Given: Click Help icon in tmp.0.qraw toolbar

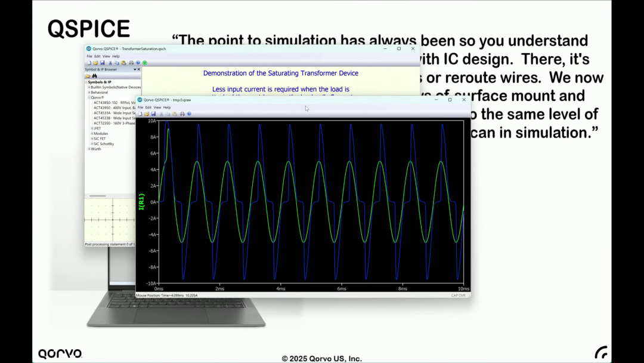Looking at the screenshot, I should pos(189,114).
